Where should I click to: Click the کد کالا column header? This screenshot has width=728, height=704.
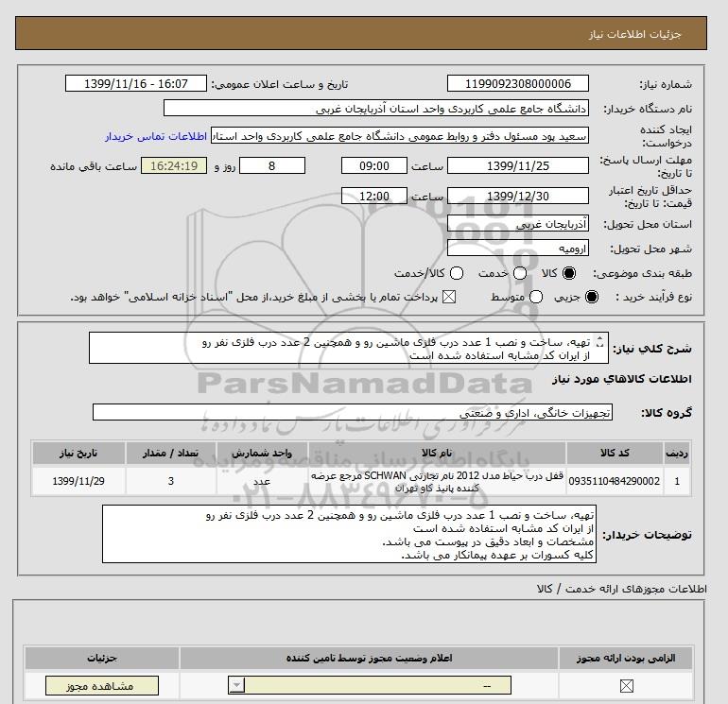tap(615, 453)
